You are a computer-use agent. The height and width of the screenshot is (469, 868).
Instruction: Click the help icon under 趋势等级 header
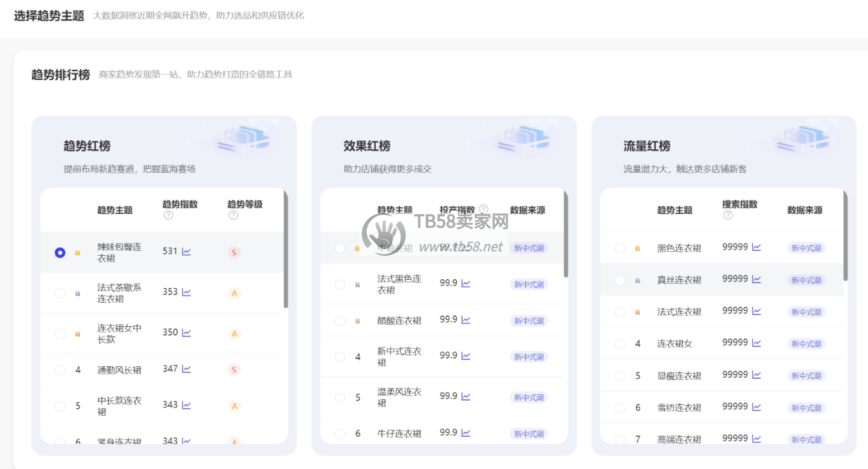tap(233, 215)
